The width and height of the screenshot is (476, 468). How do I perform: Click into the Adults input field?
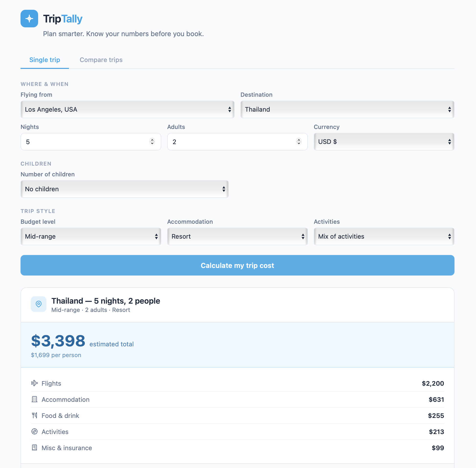[237, 142]
